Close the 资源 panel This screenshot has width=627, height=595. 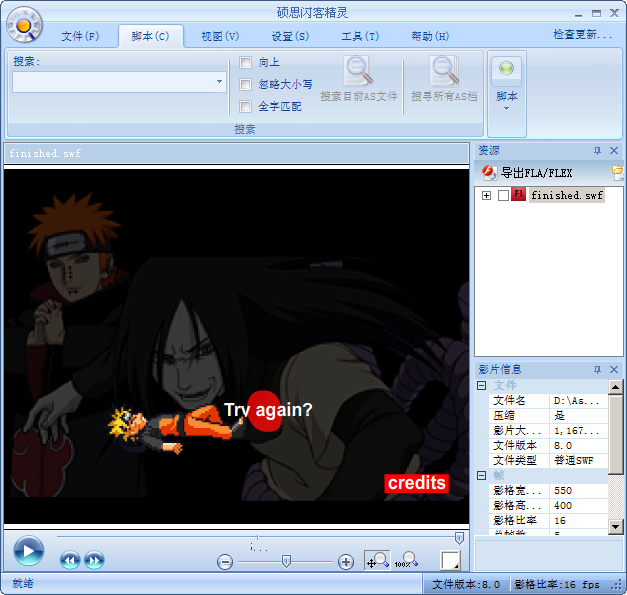pos(614,151)
